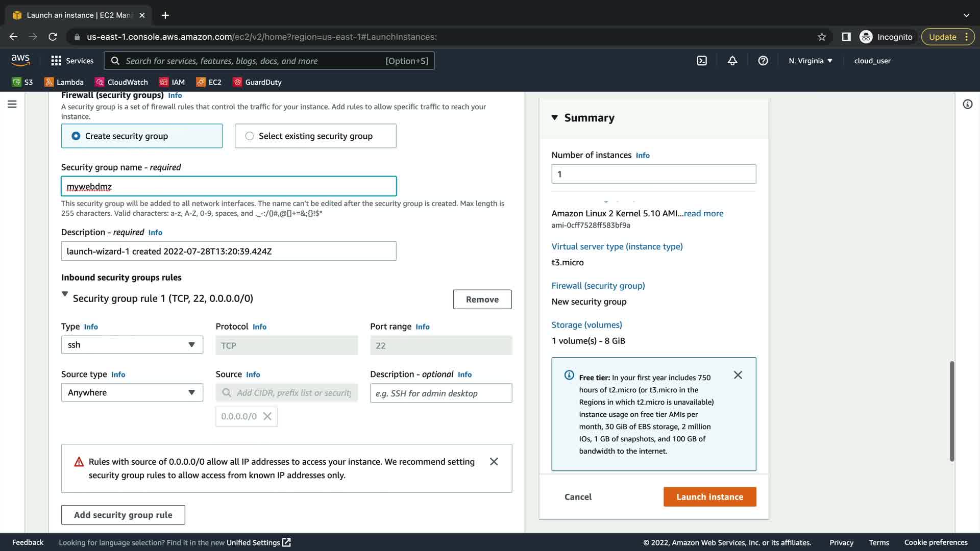Open the left navigation hamburger menu

pos(12,104)
